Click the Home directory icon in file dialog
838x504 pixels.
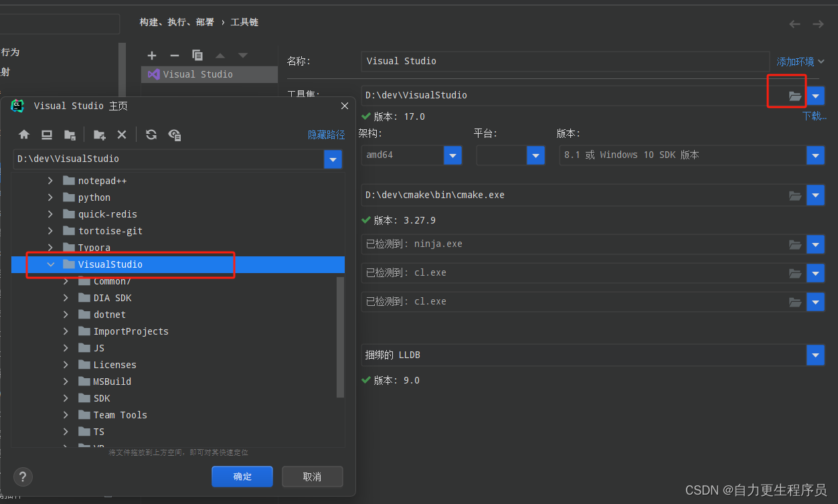24,135
